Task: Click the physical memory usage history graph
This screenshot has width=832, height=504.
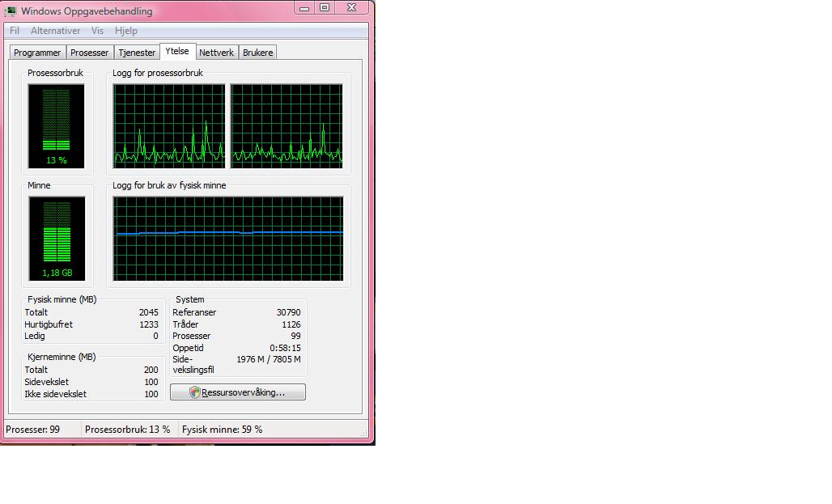Action: click(228, 239)
